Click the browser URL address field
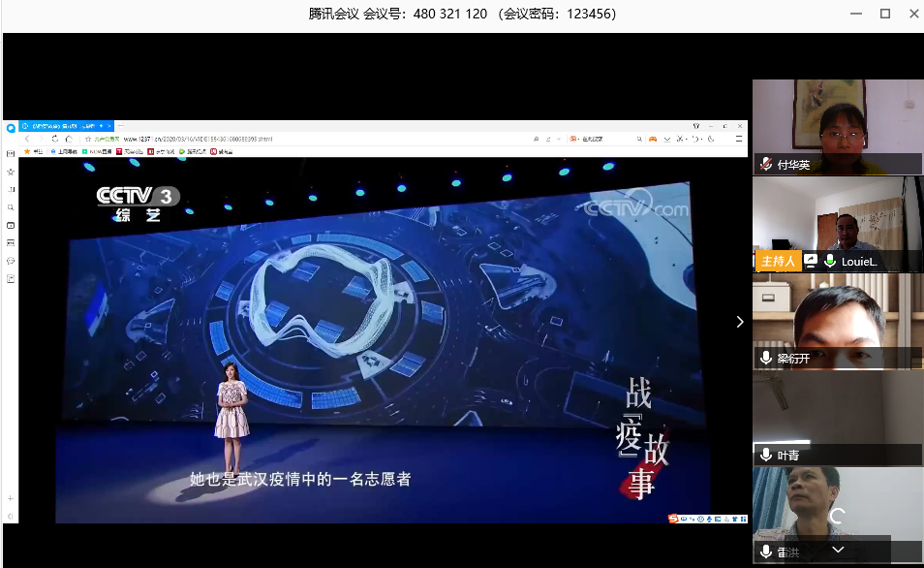Screen dimensions: 924x568 [291, 139]
